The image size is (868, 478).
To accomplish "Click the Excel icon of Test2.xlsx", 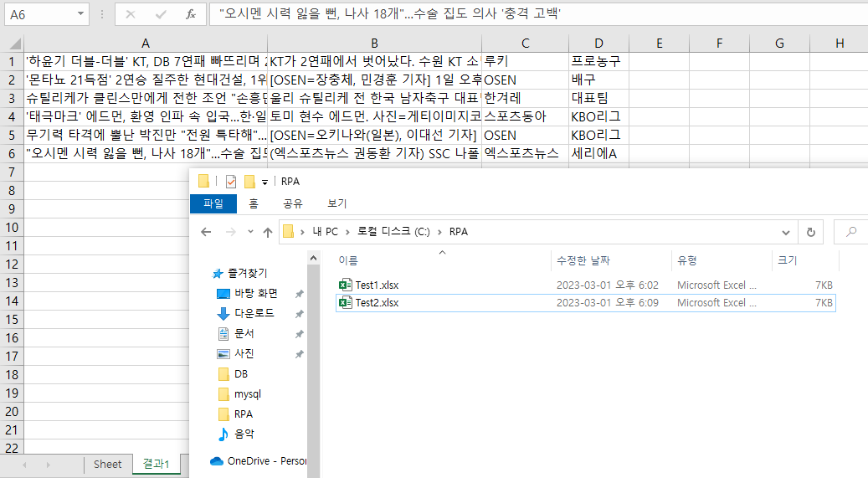I will pos(346,303).
